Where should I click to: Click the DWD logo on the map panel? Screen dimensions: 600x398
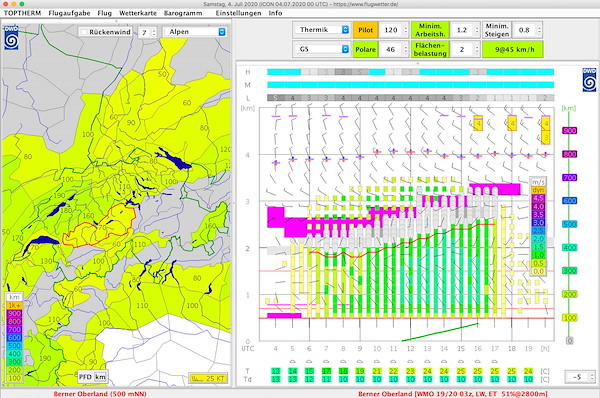tap(11, 38)
